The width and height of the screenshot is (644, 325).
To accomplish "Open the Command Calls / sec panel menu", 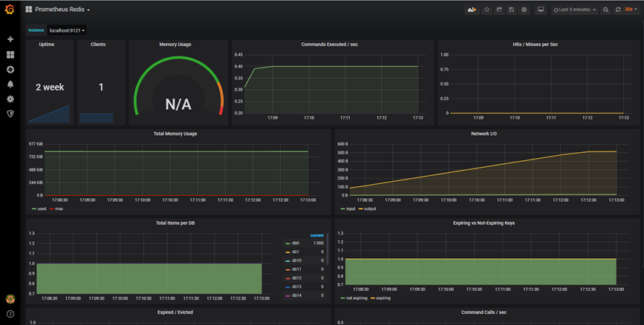I will (x=484, y=312).
